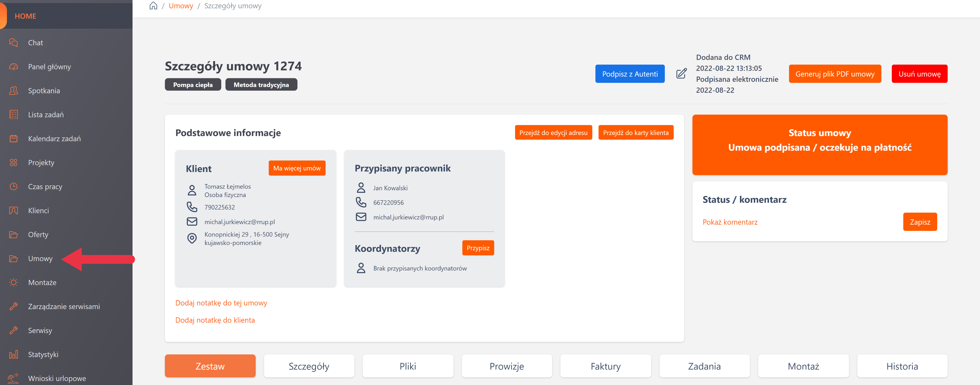Expand the Pokaż komentarz section

tap(730, 222)
